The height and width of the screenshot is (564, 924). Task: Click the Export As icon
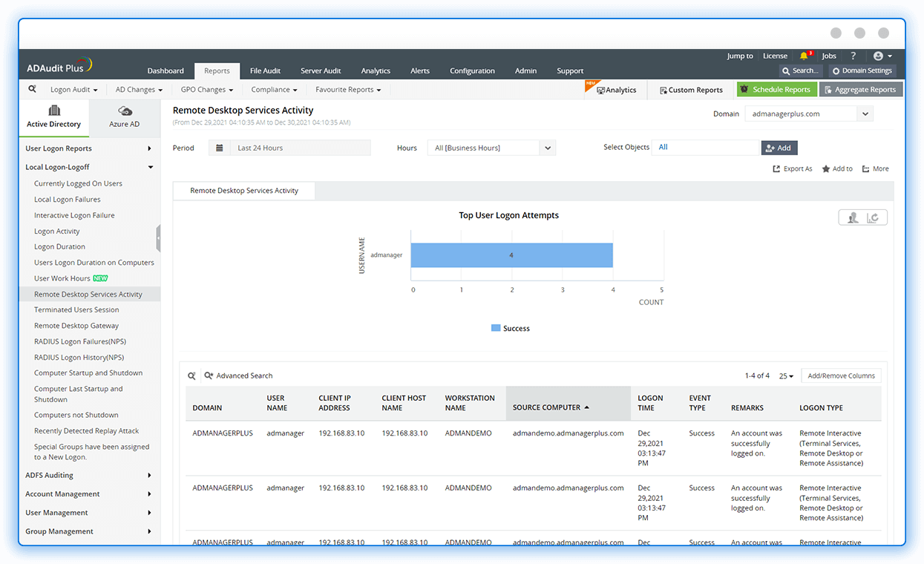776,168
